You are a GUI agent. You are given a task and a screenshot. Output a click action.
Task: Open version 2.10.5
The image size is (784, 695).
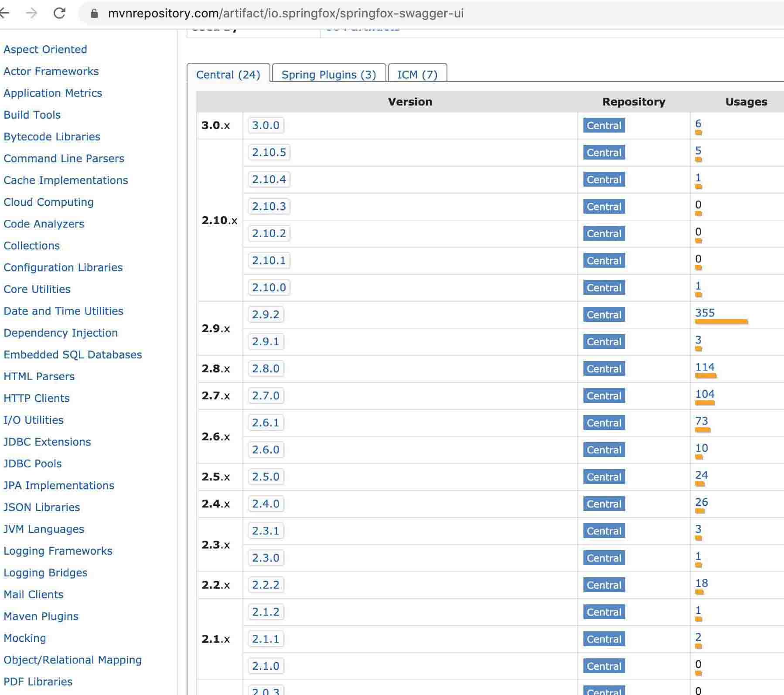[269, 152]
